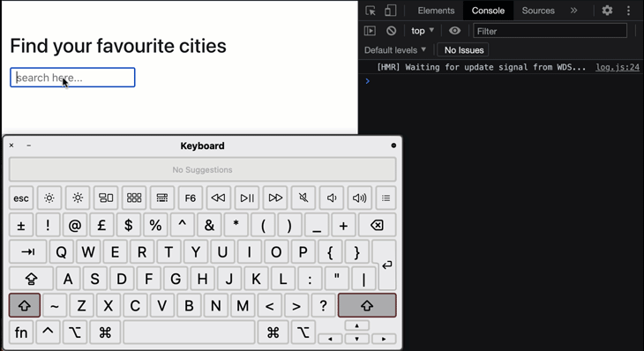This screenshot has height=351, width=644.
Task: Click the left option key
Action: click(x=75, y=332)
